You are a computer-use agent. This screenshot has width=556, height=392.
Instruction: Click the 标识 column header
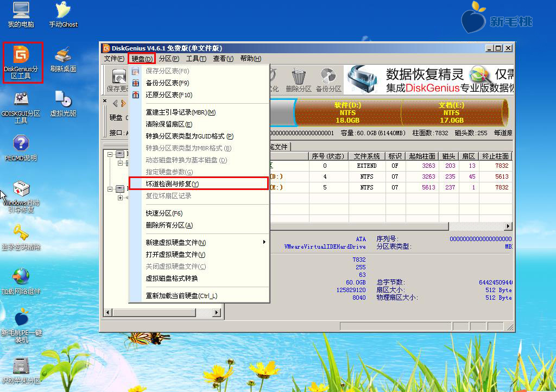coord(395,156)
